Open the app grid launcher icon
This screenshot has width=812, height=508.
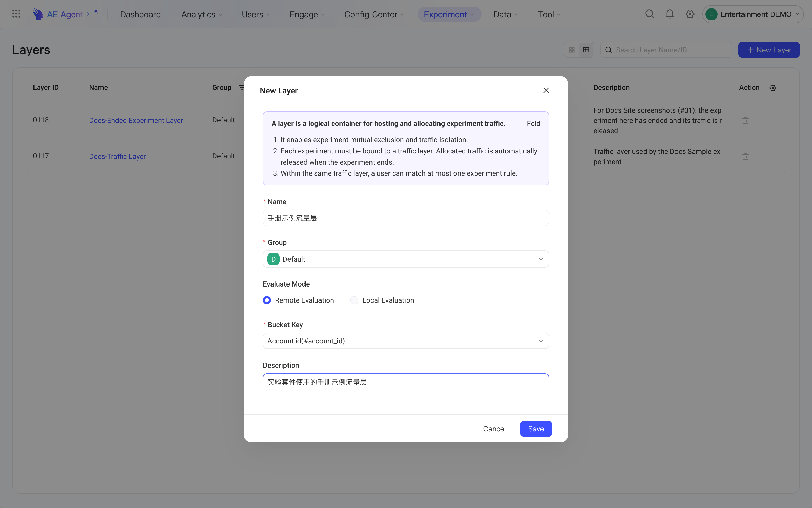(x=16, y=14)
